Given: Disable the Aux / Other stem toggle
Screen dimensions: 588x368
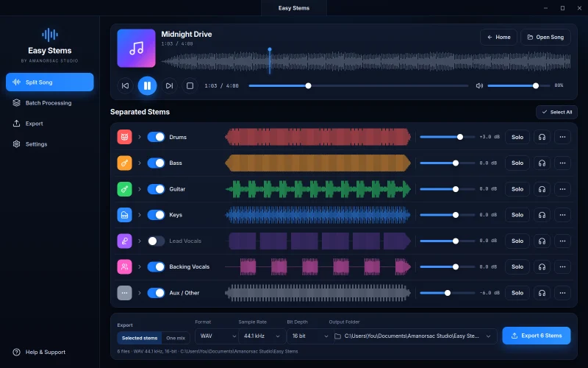Looking at the screenshot, I should (x=156, y=292).
